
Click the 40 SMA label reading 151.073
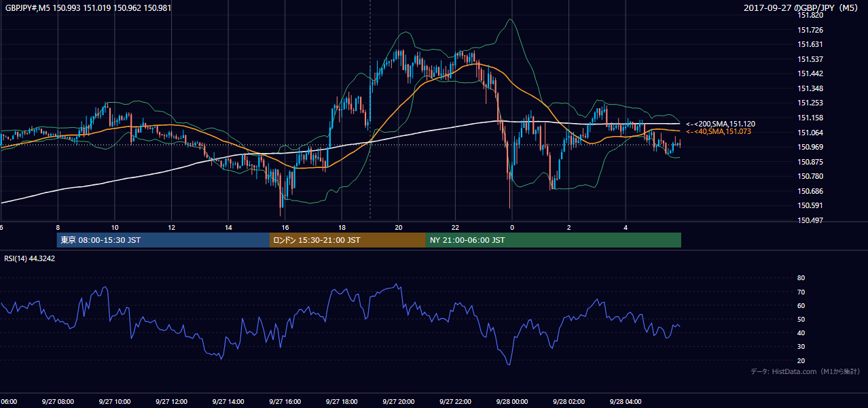click(719, 131)
